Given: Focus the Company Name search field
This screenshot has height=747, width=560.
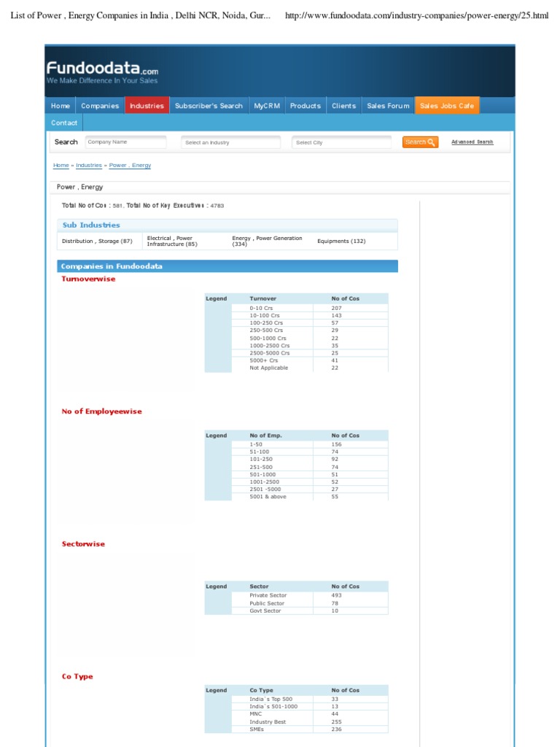Looking at the screenshot, I should [125, 142].
